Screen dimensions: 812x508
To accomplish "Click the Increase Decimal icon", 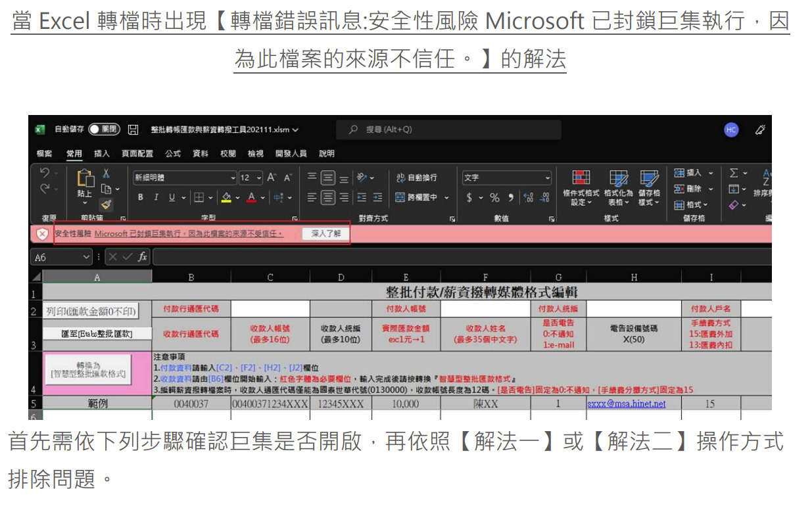I will pos(528,197).
